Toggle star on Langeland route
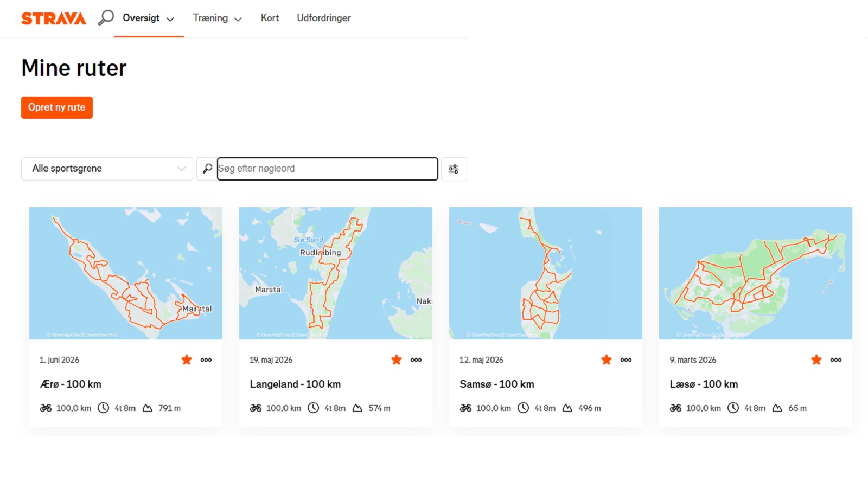This screenshot has width=868, height=488. point(397,360)
